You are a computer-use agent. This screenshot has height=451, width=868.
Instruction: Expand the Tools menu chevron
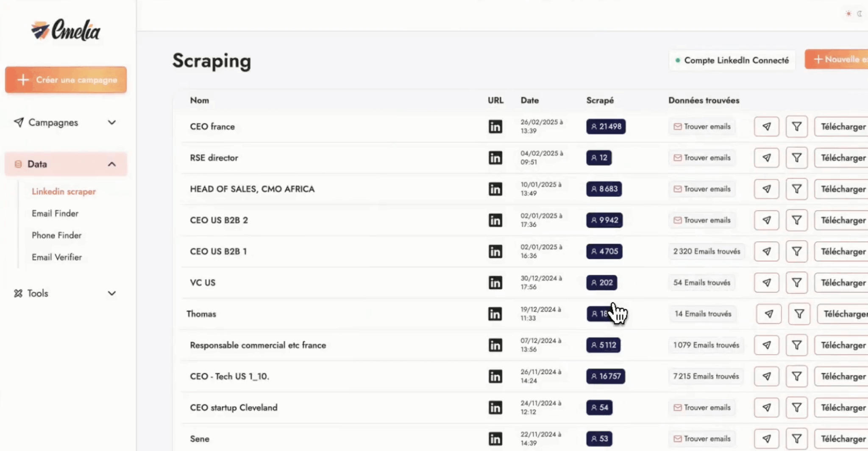point(111,294)
